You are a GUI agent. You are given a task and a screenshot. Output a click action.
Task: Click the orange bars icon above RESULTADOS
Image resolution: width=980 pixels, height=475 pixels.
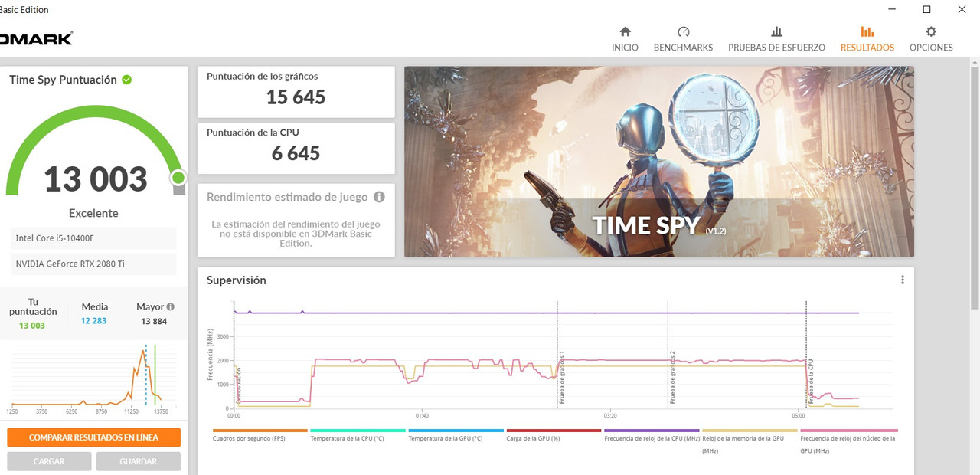[x=867, y=32]
